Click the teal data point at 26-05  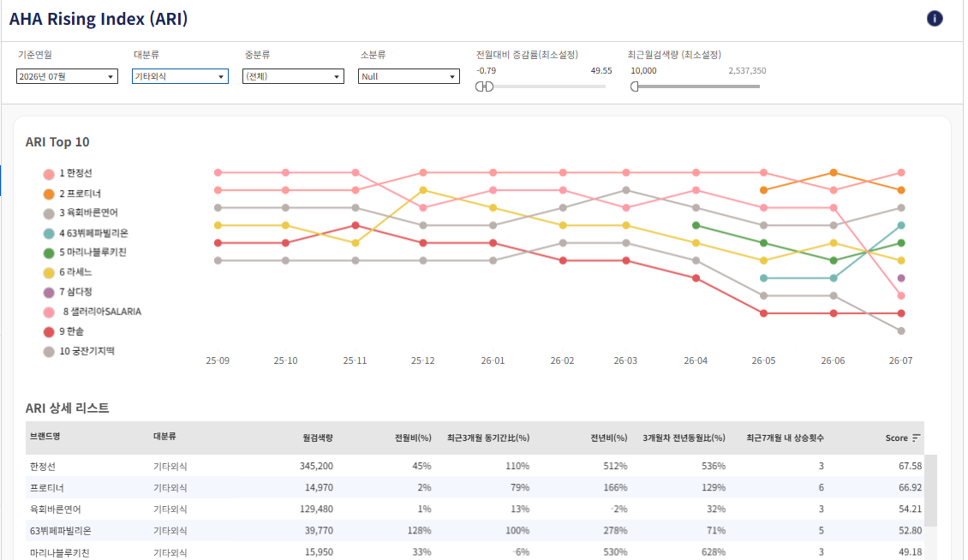(763, 277)
